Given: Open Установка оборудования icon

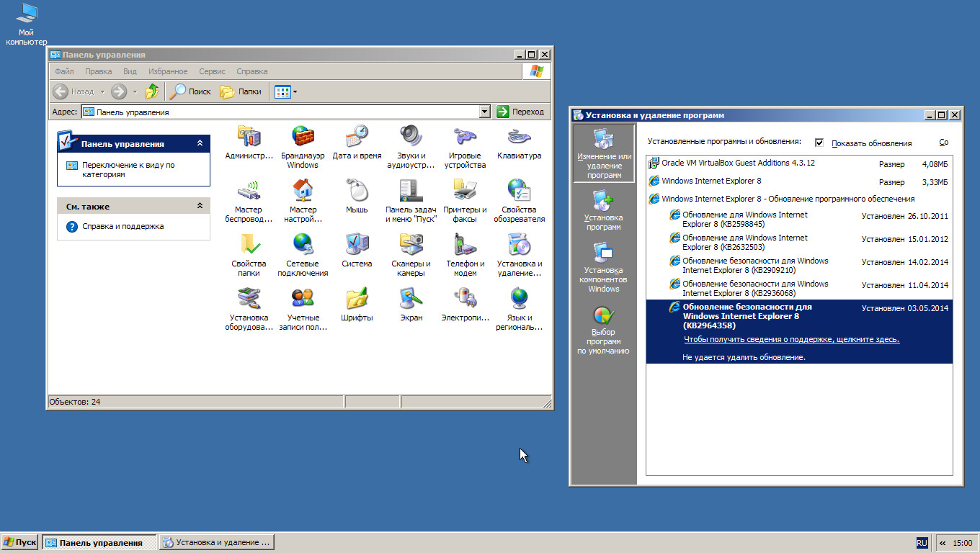Looking at the screenshot, I should [x=249, y=308].
